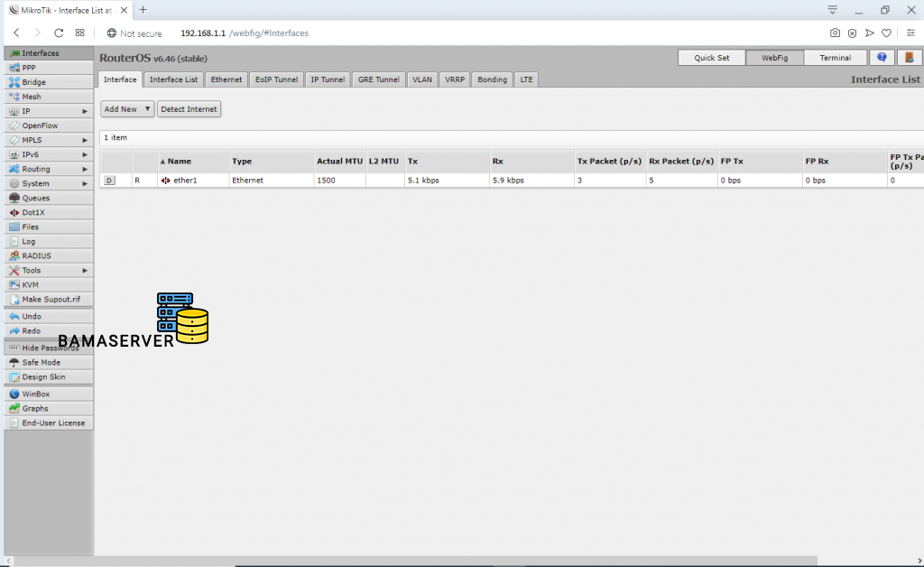Viewport: 924px width, 567px height.
Task: Select the GRE Tunnel tab
Action: [378, 79]
